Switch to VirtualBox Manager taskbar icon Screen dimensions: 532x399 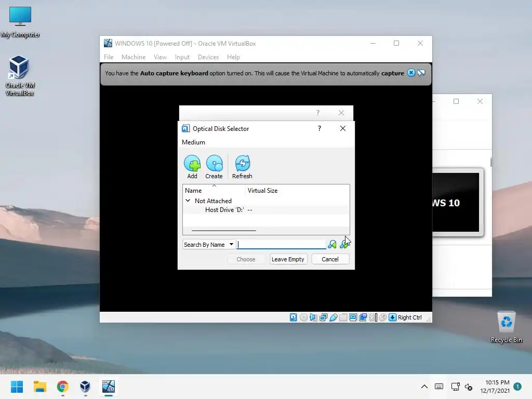85,387
